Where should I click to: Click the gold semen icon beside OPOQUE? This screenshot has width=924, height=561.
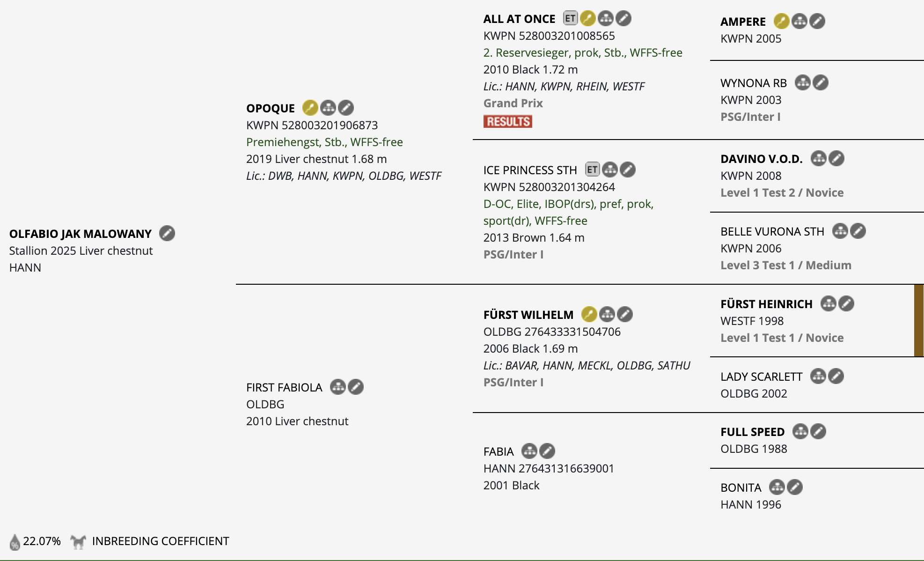310,108
